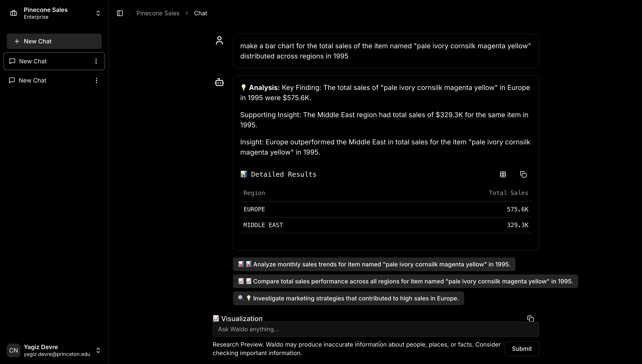The image size is (642, 364).
Task: Click the Region column header
Action: pyautogui.click(x=254, y=193)
